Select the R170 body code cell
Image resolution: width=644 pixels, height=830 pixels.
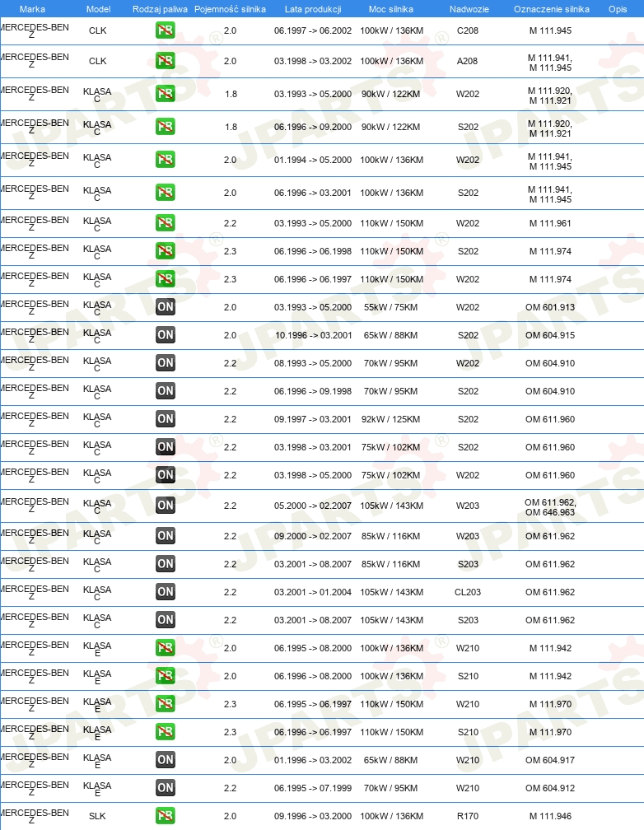pos(468,816)
